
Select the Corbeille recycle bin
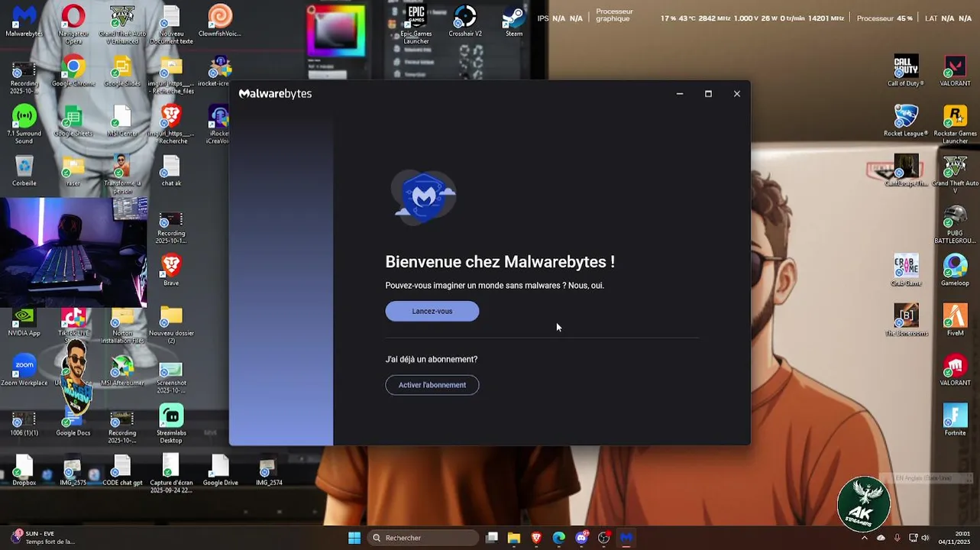[x=24, y=171]
